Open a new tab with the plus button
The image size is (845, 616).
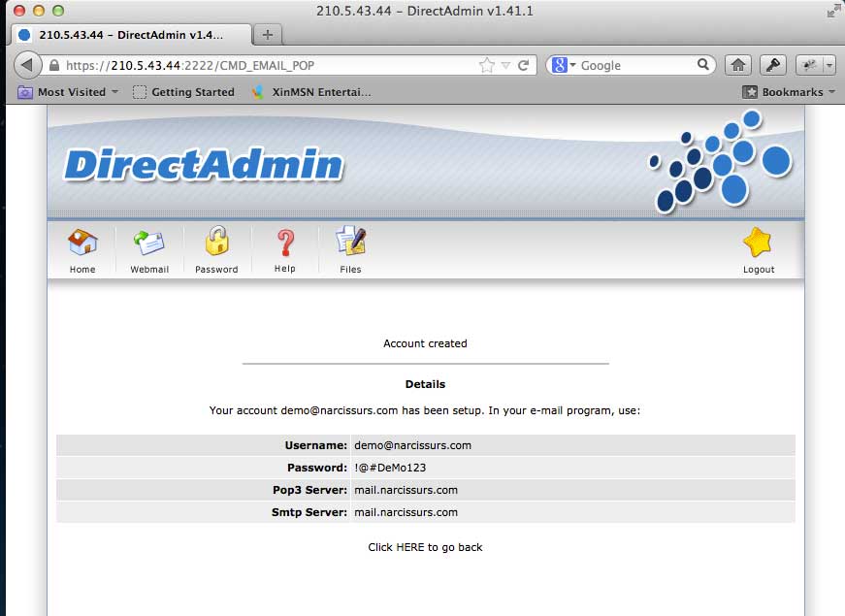click(268, 35)
